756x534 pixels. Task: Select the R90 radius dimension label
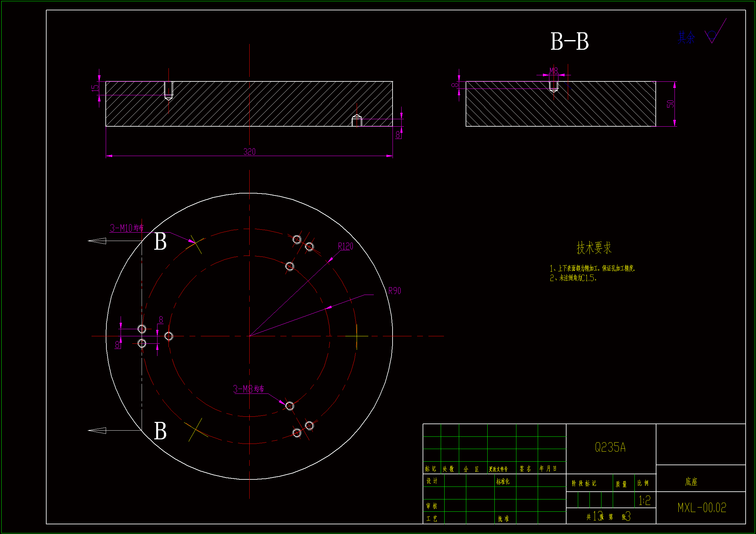[x=394, y=291]
